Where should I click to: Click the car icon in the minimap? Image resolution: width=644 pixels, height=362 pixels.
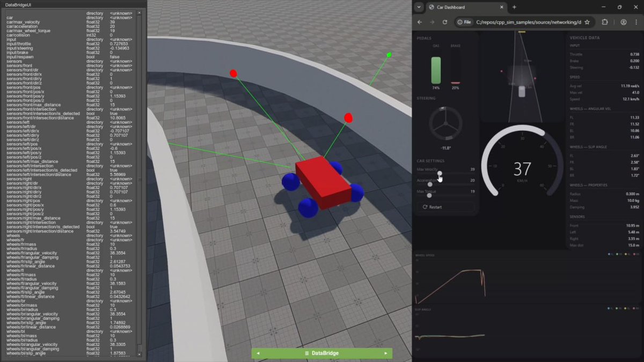[x=522, y=91]
